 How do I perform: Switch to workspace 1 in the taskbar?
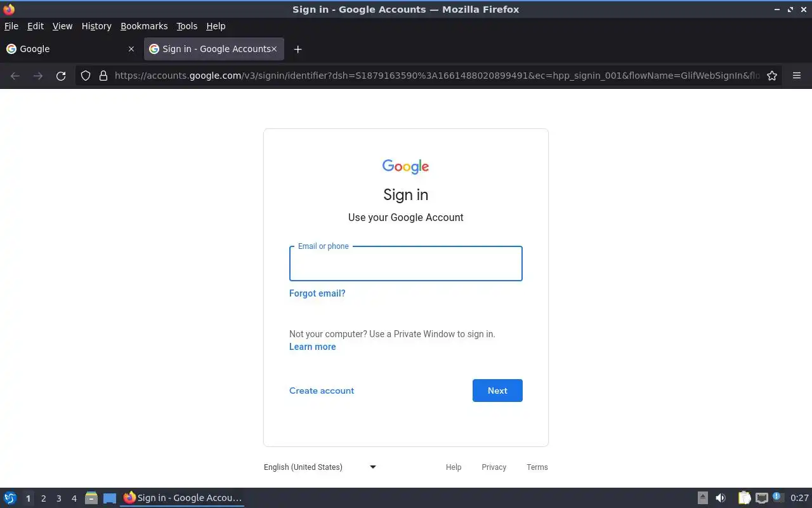tap(28, 498)
